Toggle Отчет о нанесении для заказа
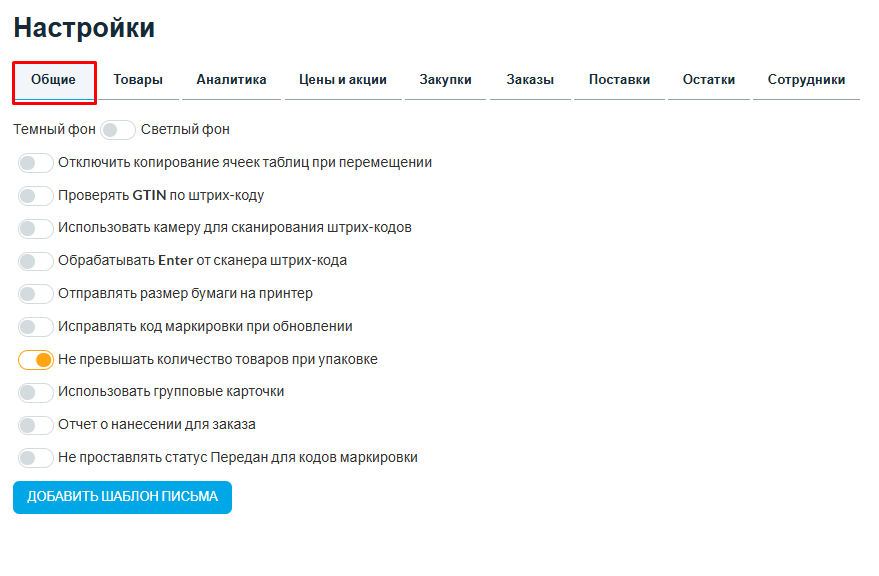Screen dimensions: 879x576 [36, 425]
